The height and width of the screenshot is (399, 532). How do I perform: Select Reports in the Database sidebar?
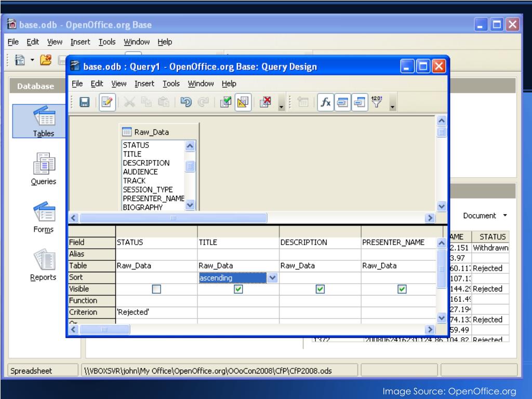point(44,265)
